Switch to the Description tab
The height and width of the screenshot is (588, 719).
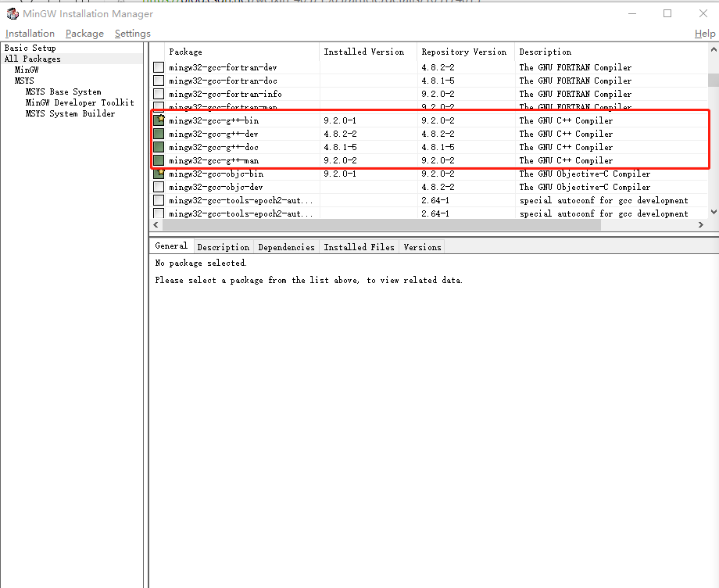[224, 247]
